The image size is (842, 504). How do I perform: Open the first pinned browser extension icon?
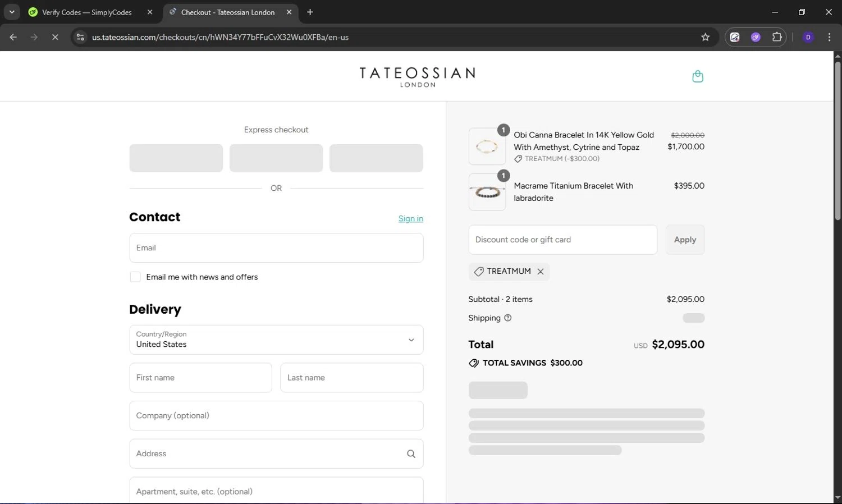[x=735, y=37]
